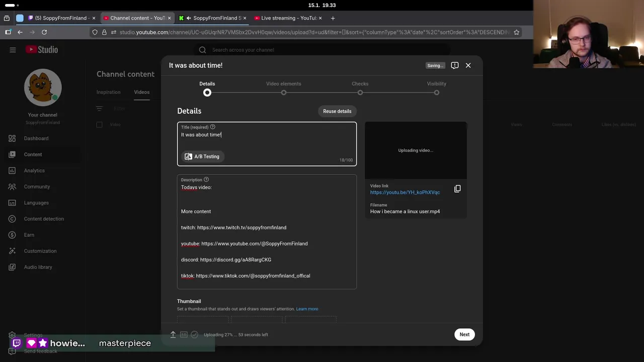Click the Firefox View icon in tab bar
This screenshot has width=644, height=362.
click(x=7, y=18)
